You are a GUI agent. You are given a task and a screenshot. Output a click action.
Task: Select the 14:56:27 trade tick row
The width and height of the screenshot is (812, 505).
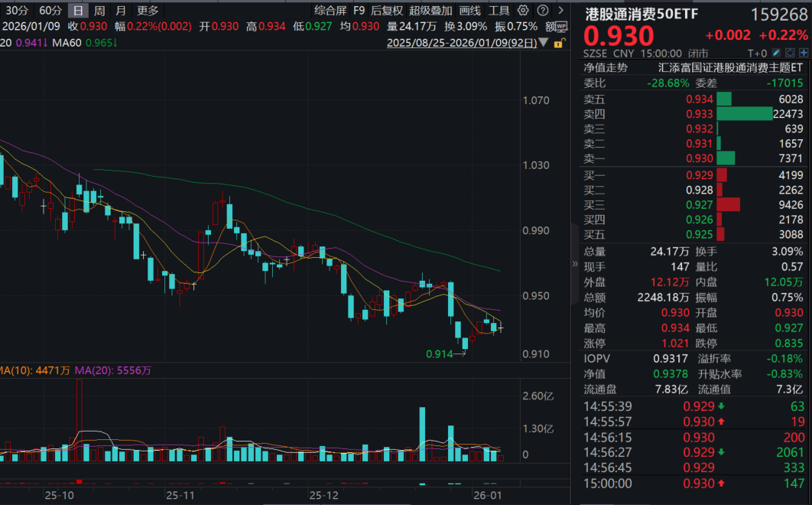[x=693, y=453]
